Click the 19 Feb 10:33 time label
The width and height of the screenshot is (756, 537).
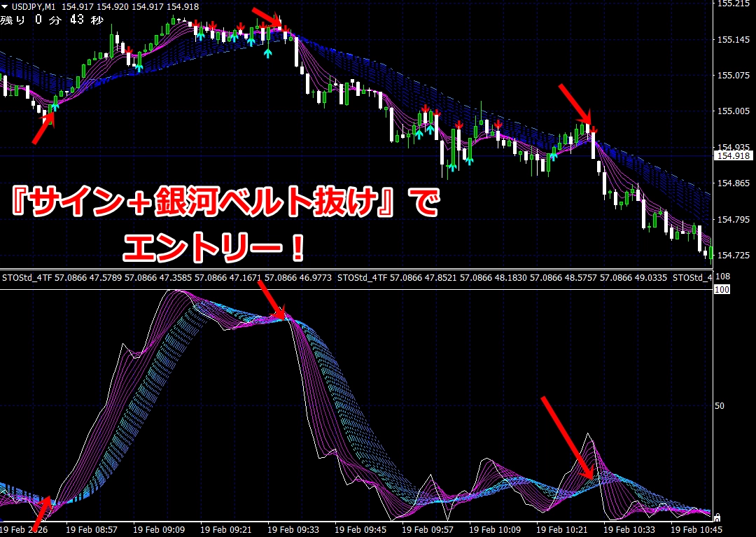[629, 530]
